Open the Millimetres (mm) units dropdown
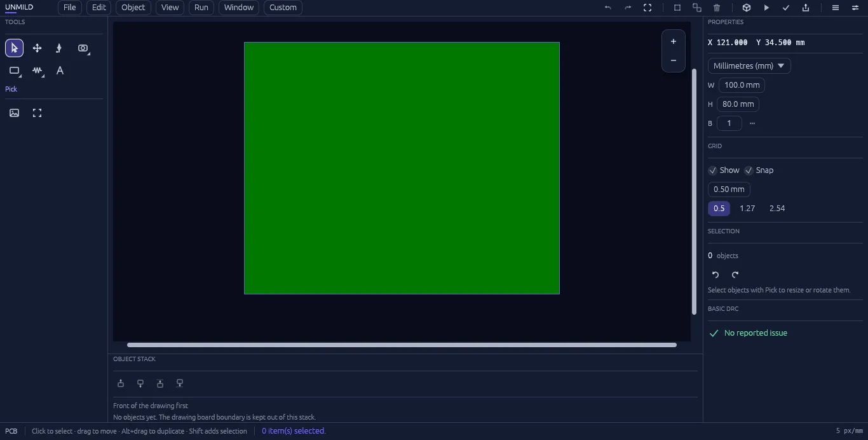The image size is (868, 440). click(749, 66)
